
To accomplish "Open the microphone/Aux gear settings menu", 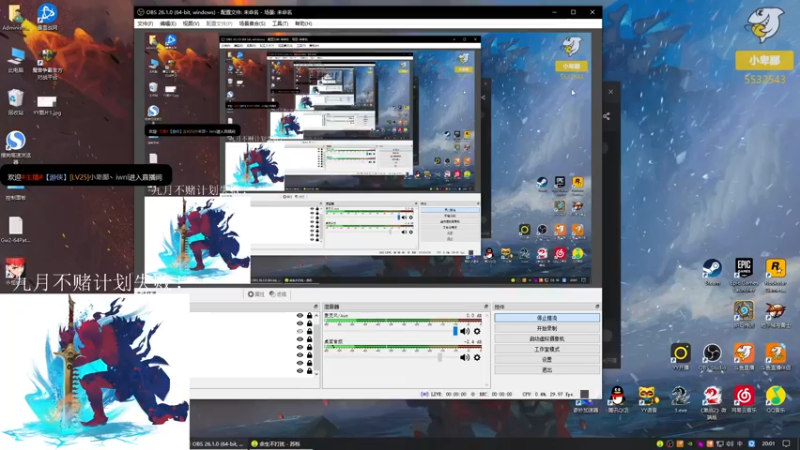I will (477, 332).
